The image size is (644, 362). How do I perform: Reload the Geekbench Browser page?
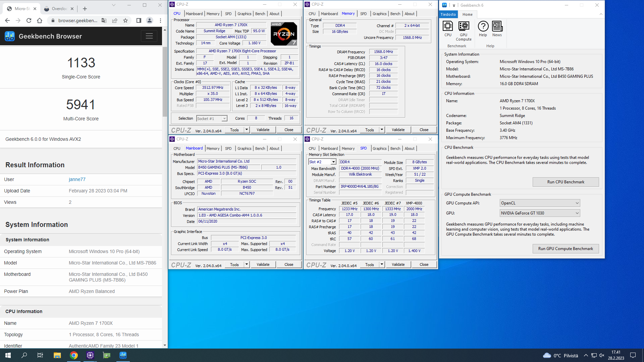coord(29,20)
